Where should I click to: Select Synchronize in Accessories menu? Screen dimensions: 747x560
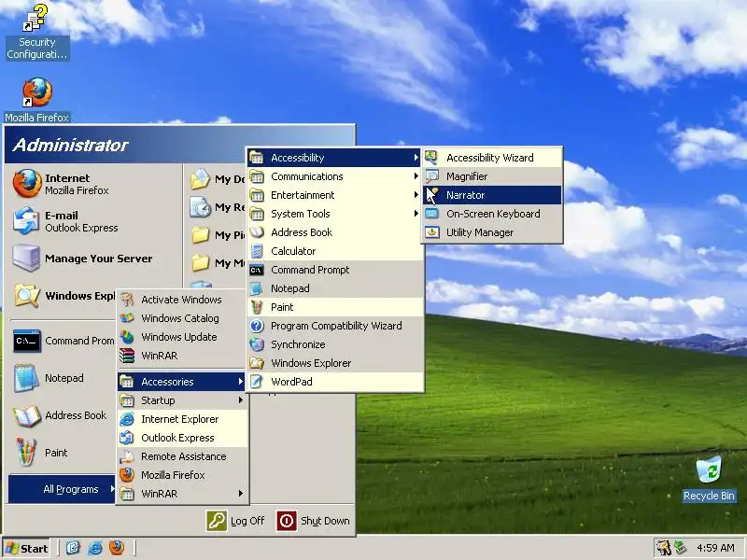pyautogui.click(x=334, y=344)
